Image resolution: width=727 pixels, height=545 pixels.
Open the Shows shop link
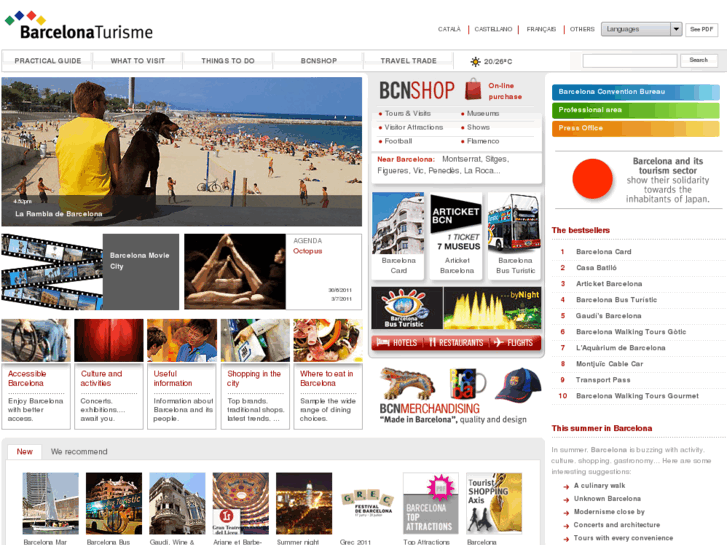tap(478, 128)
